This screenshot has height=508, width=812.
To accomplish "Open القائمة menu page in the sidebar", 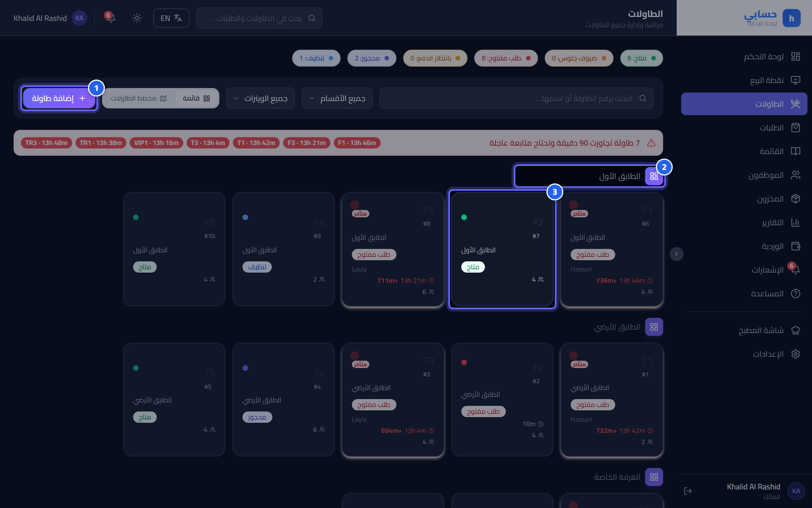I will (x=744, y=151).
